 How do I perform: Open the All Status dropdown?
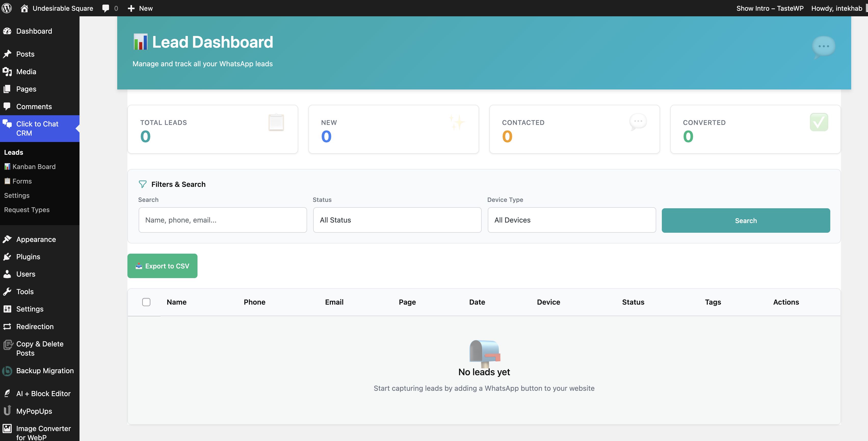click(x=397, y=220)
